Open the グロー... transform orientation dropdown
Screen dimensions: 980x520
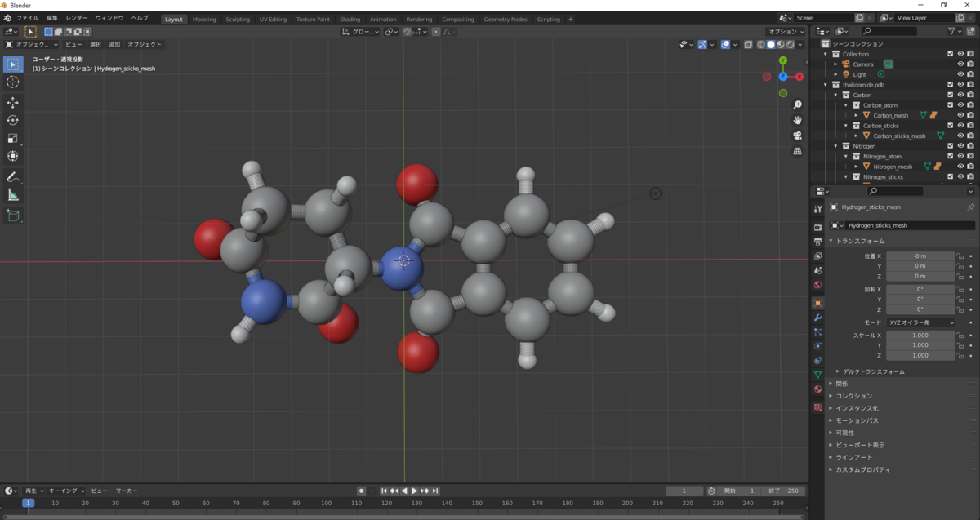360,32
